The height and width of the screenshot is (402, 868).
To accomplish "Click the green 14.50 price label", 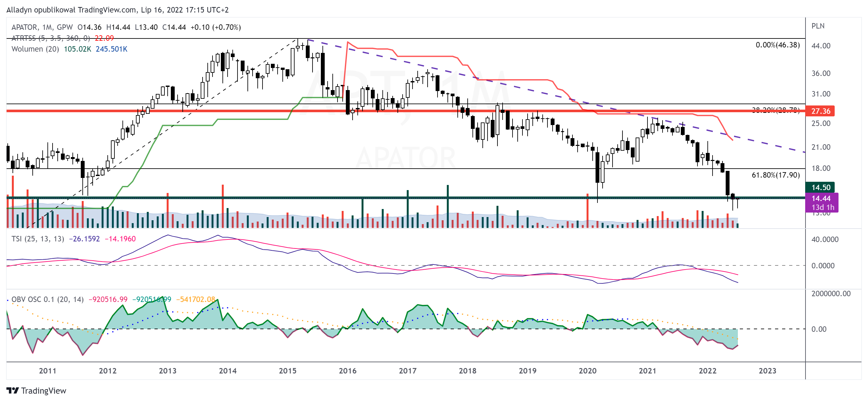I will (x=820, y=187).
